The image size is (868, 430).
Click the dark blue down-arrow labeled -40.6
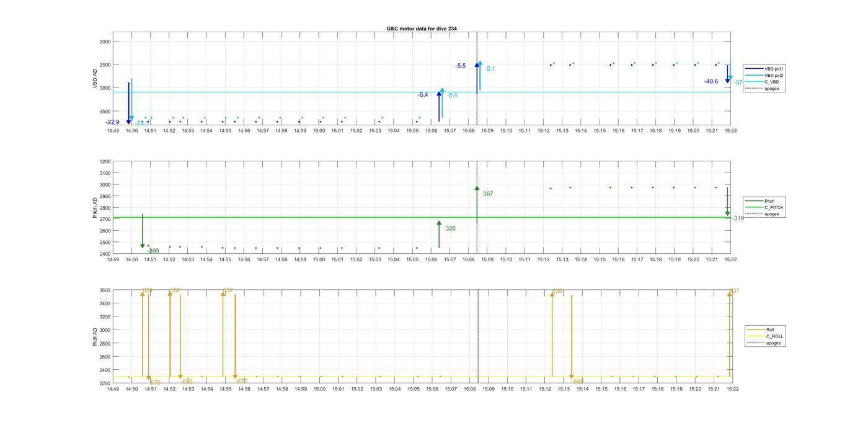click(727, 74)
